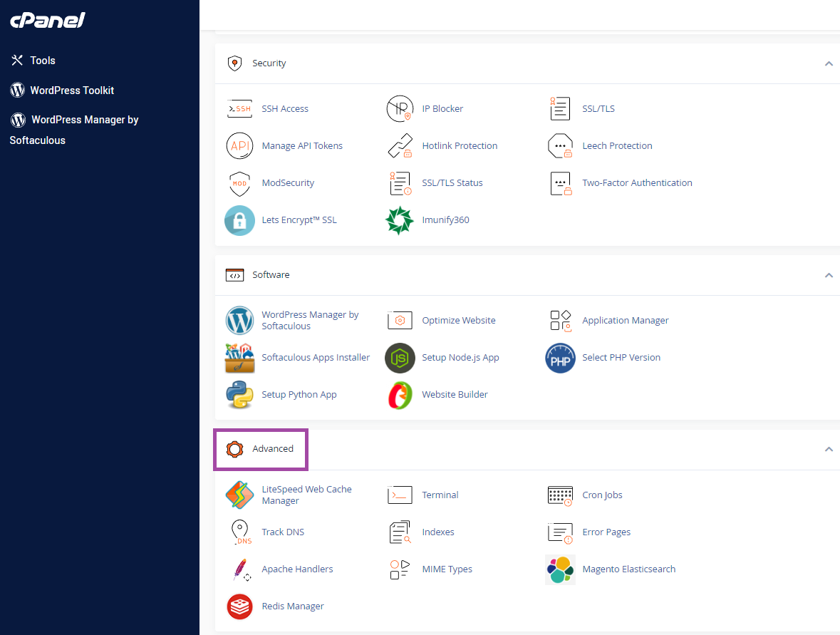
Task: Click the WordPress Manager logo in Software
Action: coord(239,321)
